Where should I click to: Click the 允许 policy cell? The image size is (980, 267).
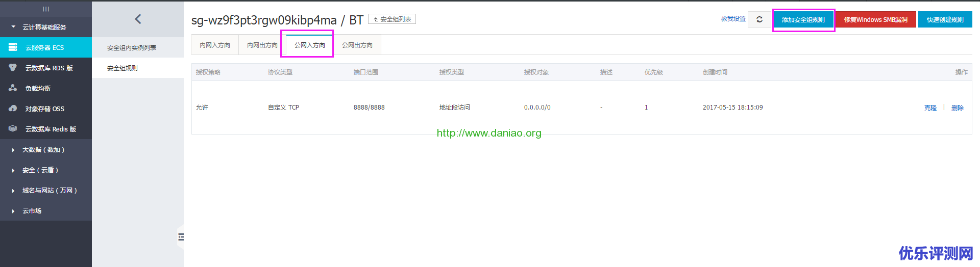(x=202, y=108)
